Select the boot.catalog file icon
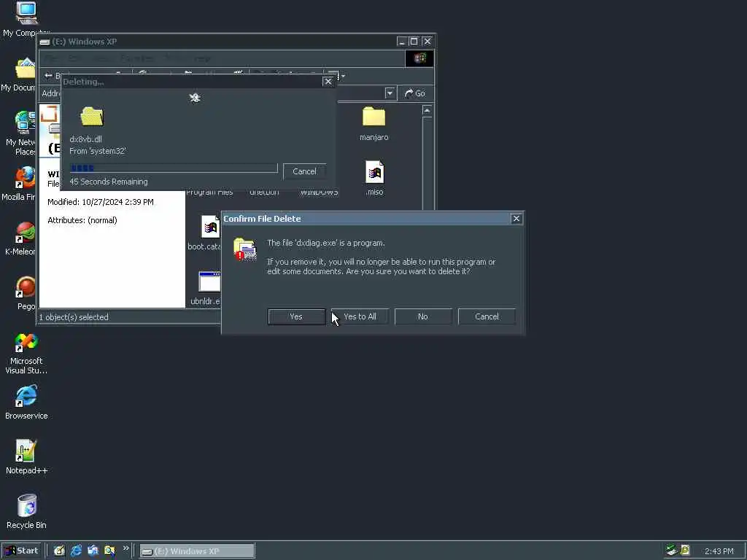This screenshot has height=560, width=747. tap(209, 227)
